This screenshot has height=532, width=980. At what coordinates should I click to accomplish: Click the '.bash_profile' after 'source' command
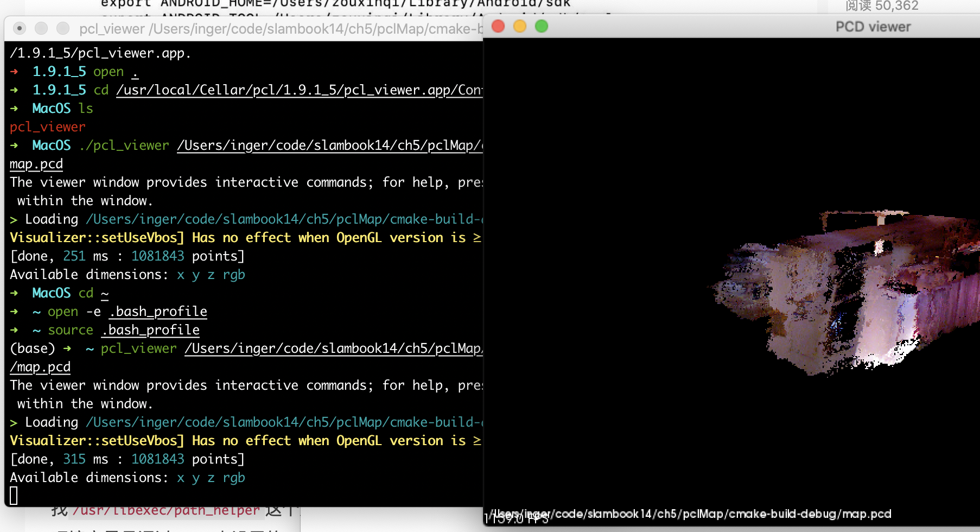click(x=150, y=330)
